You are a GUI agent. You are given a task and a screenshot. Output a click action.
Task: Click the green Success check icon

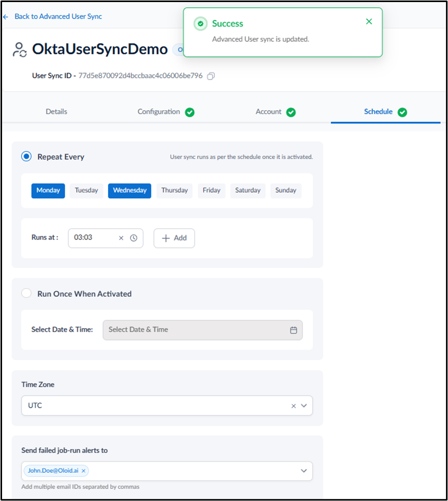coord(200,24)
